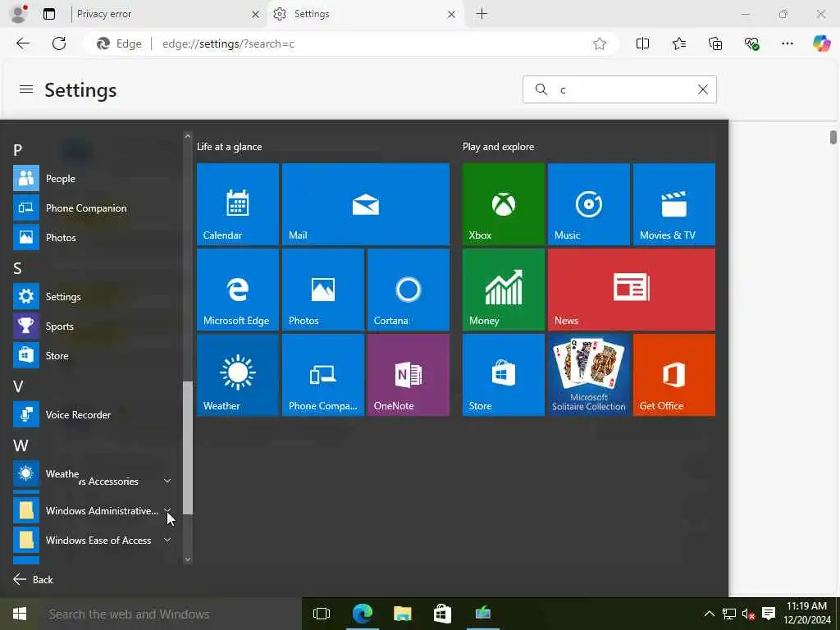The image size is (840, 630).
Task: Launch the Microsoft Edge tile
Action: pos(238,290)
